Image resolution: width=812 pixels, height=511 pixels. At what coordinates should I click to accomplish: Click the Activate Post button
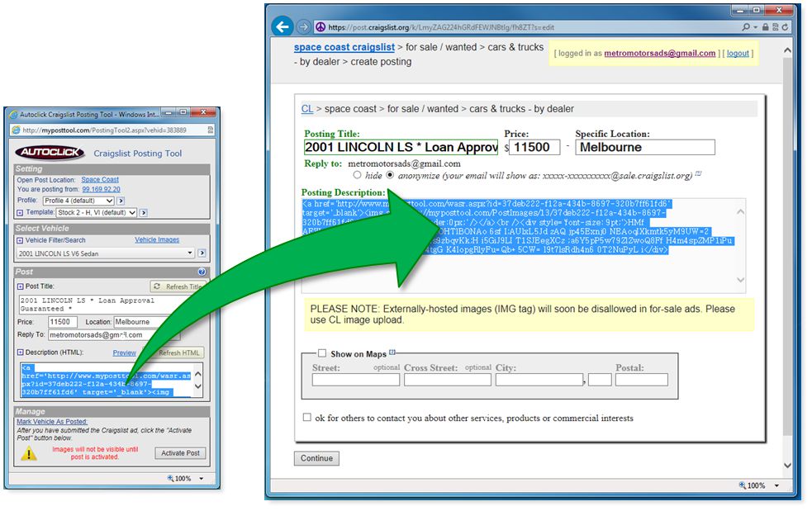point(180,453)
